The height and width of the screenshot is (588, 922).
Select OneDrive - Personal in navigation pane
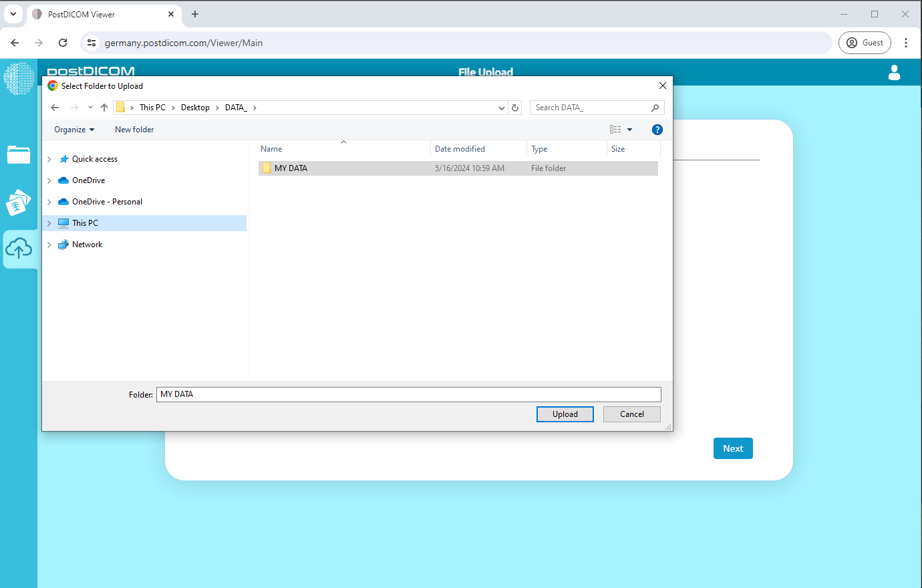pos(107,202)
